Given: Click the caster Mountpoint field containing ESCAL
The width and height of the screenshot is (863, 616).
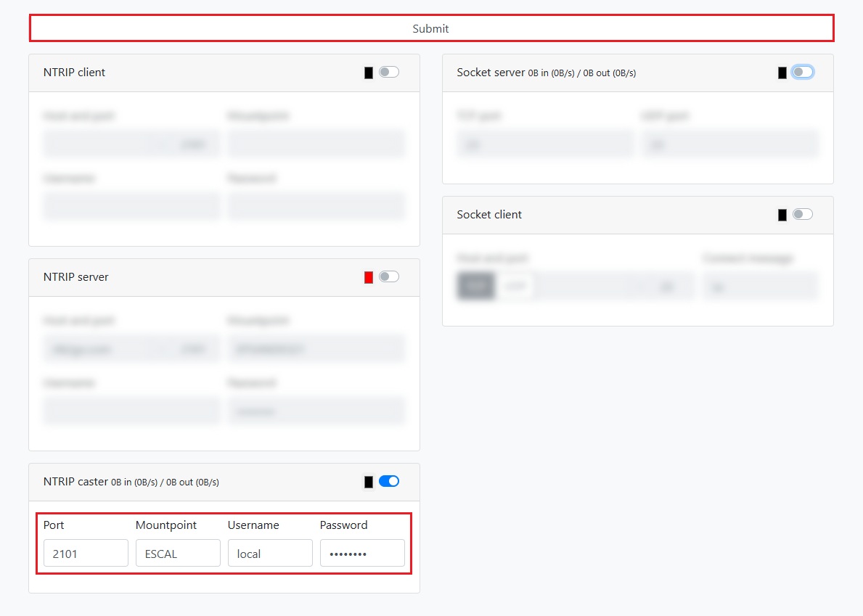Looking at the screenshot, I should click(178, 553).
